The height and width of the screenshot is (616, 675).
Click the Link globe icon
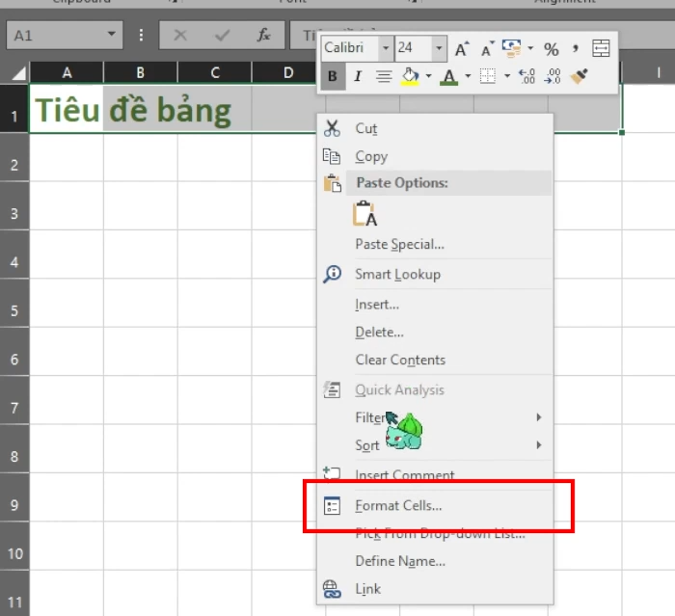point(332,589)
